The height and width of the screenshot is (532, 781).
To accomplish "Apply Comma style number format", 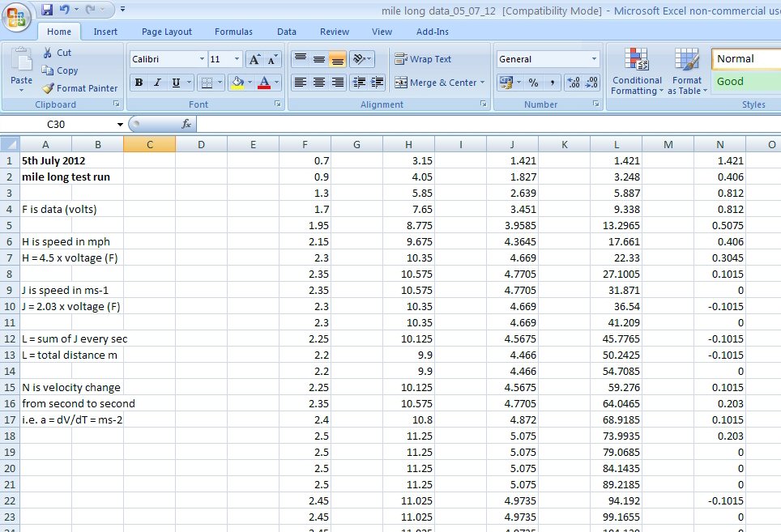I will [x=552, y=83].
